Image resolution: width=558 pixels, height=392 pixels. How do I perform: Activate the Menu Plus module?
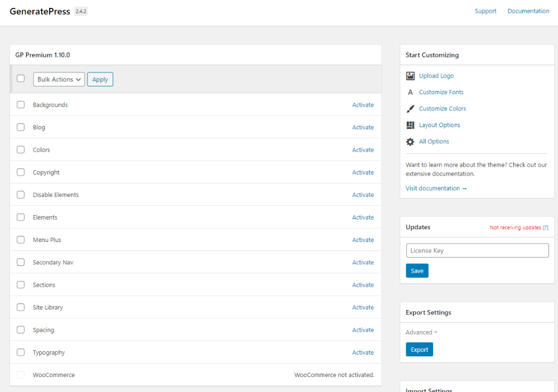(x=363, y=240)
